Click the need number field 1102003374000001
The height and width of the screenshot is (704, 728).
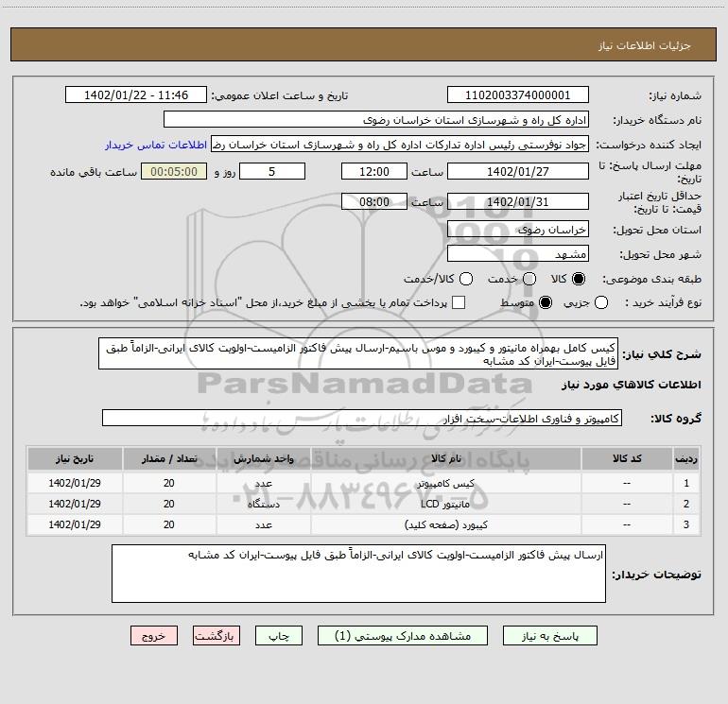pos(518,95)
